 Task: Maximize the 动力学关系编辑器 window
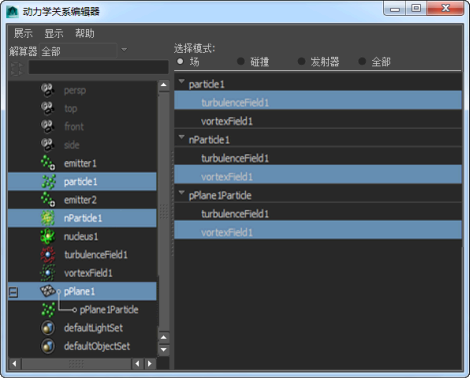click(416, 9)
